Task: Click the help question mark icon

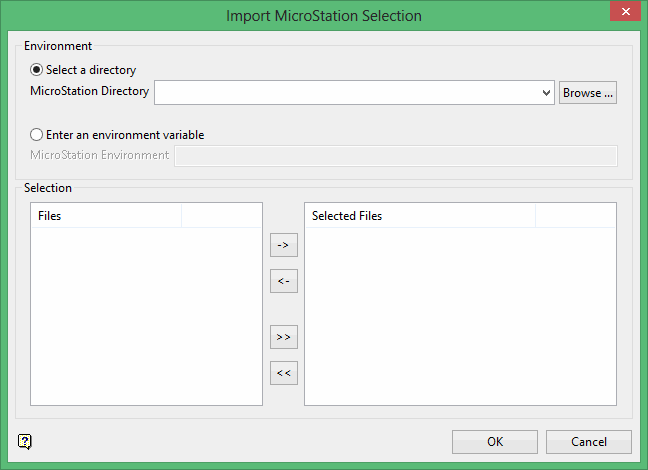Action: (25, 441)
